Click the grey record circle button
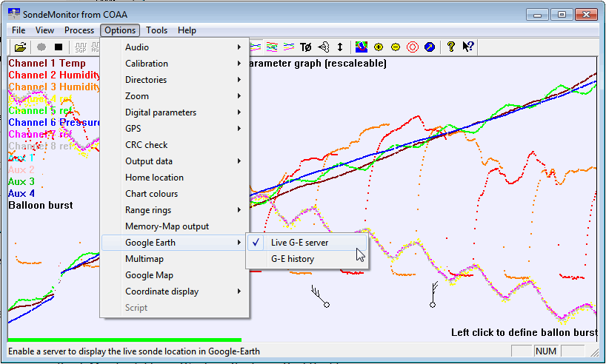Image resolution: width=606 pixels, height=364 pixels. click(x=41, y=47)
